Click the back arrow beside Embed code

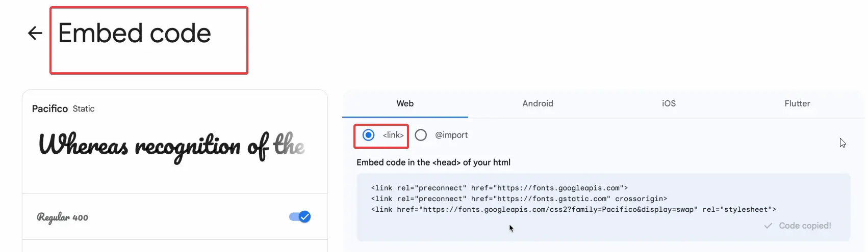(x=35, y=34)
